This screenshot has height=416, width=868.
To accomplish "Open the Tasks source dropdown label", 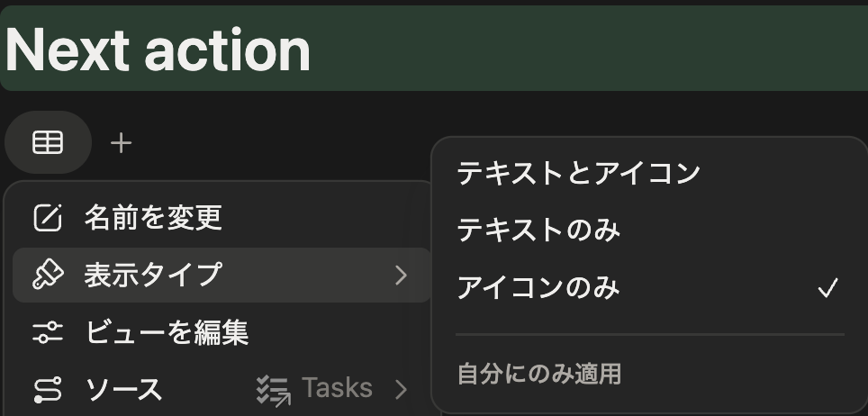I will pos(337,388).
